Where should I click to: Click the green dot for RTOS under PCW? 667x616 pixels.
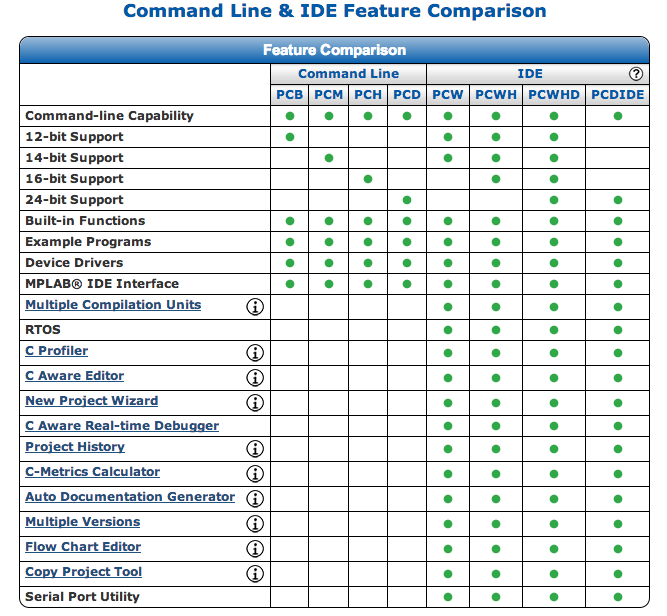pos(448,330)
